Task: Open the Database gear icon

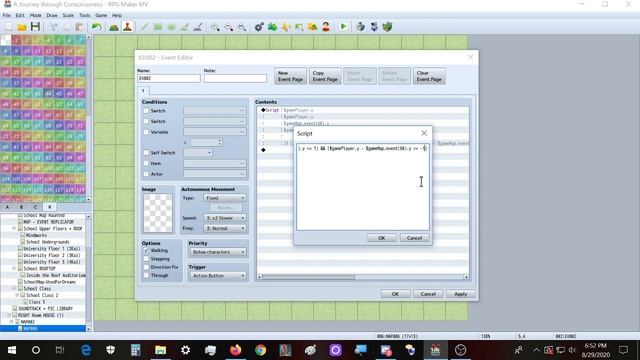Action: tap(259, 27)
